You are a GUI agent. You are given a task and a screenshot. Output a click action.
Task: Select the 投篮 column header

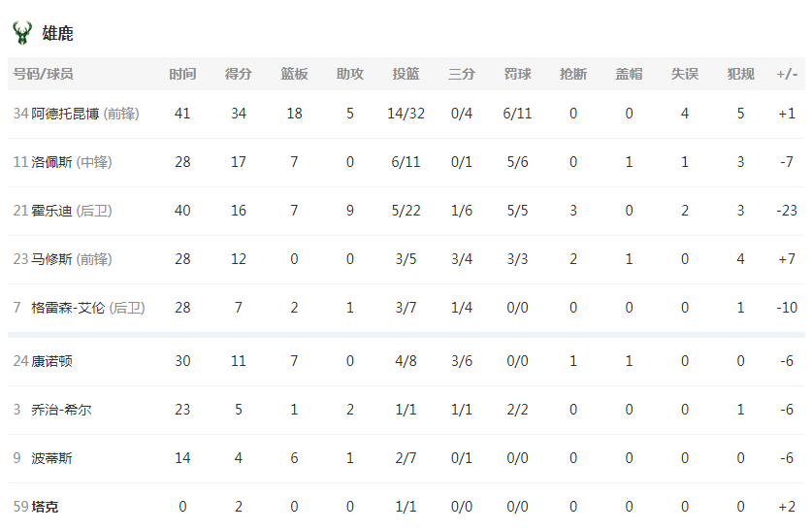pos(406,74)
